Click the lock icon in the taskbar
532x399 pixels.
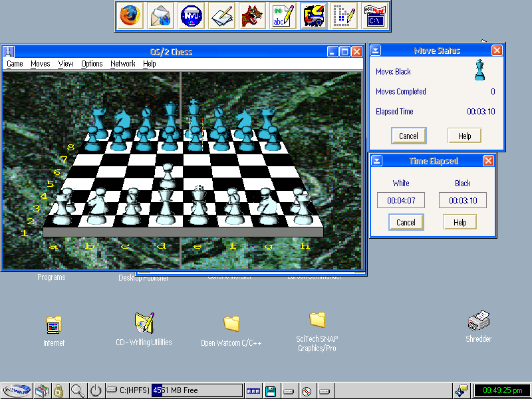coord(59,390)
